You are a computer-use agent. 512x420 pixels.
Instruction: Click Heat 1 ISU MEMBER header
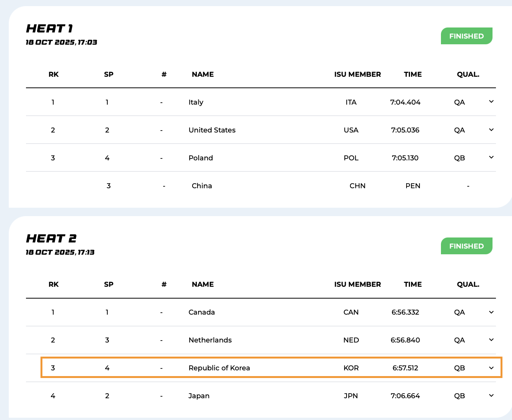[357, 74]
